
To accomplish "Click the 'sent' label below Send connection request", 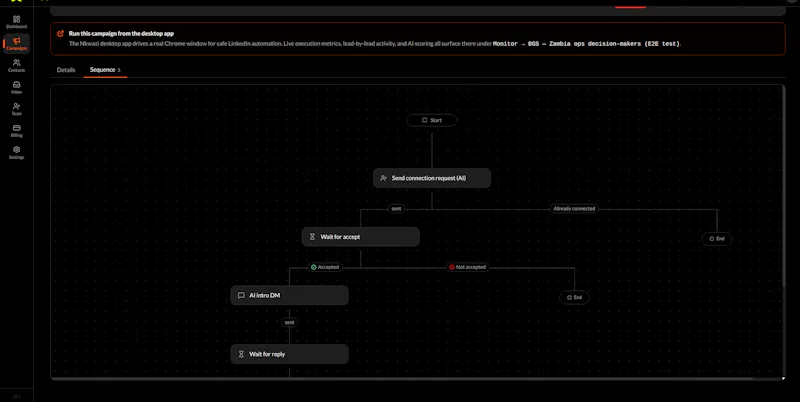I will pos(396,209).
